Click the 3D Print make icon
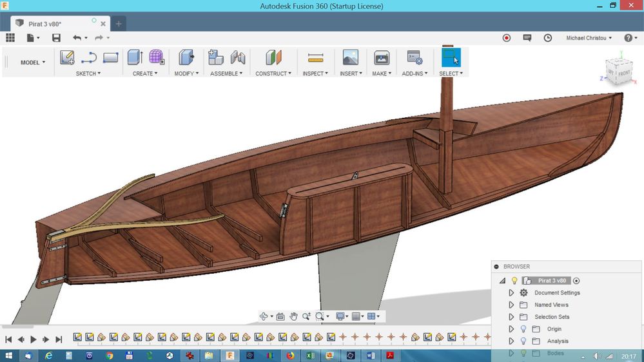Viewport: 644px width, 362px height. tap(382, 57)
